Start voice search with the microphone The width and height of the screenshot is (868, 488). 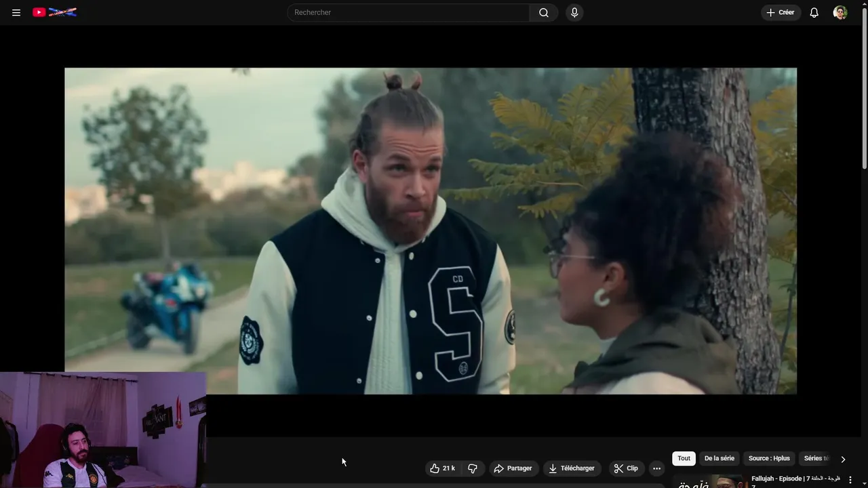coord(574,12)
